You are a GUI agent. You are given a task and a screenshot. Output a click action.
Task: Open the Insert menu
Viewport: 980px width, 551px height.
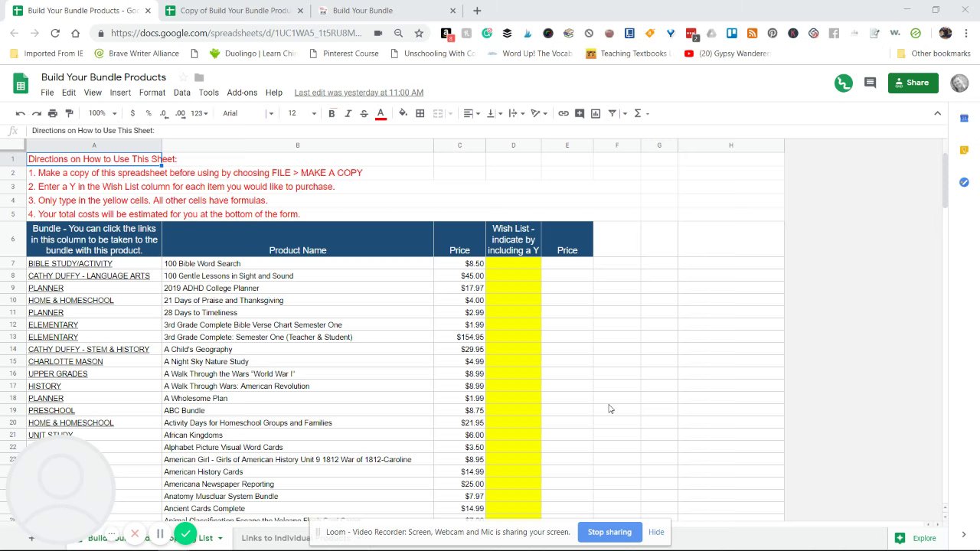pyautogui.click(x=120, y=93)
